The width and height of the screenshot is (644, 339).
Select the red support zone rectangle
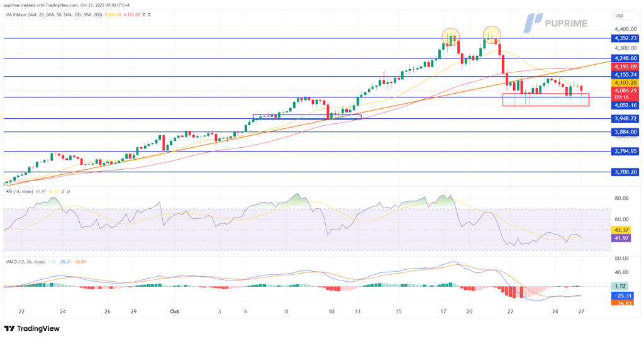pos(545,99)
